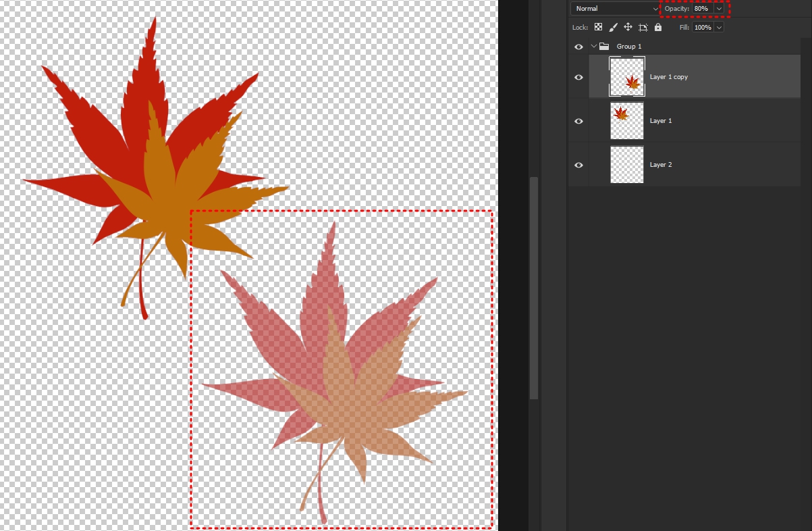This screenshot has height=531, width=812.
Task: Click the canvas vertical scrollbar thumb
Action: (534, 288)
